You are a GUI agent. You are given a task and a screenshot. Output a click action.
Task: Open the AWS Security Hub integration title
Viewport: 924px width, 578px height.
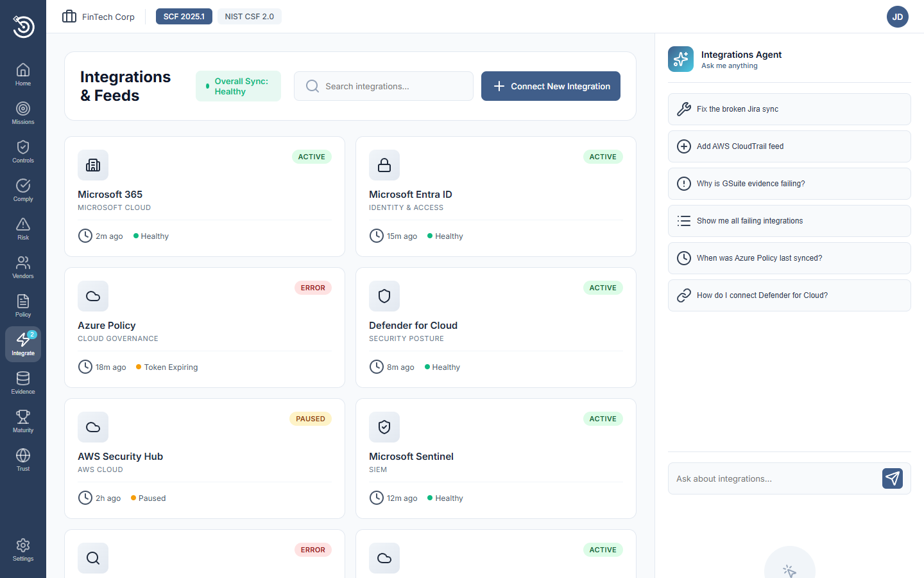[120, 457]
